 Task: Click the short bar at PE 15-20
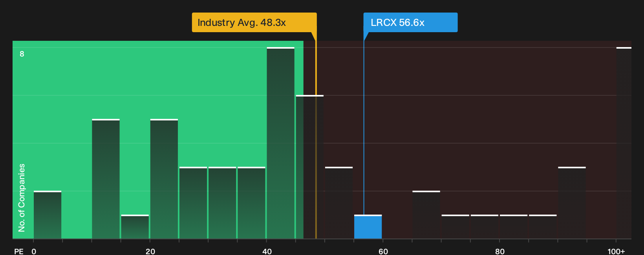135,227
